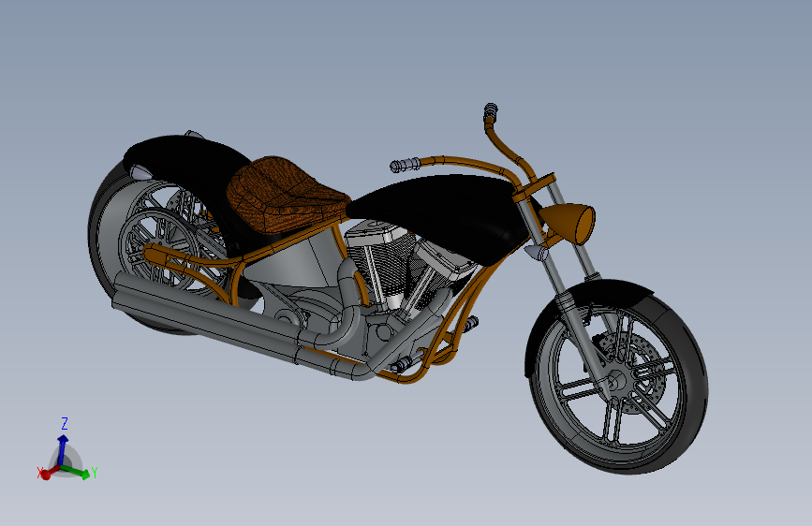
Task: Click the red X axis ball
Action: (46, 475)
